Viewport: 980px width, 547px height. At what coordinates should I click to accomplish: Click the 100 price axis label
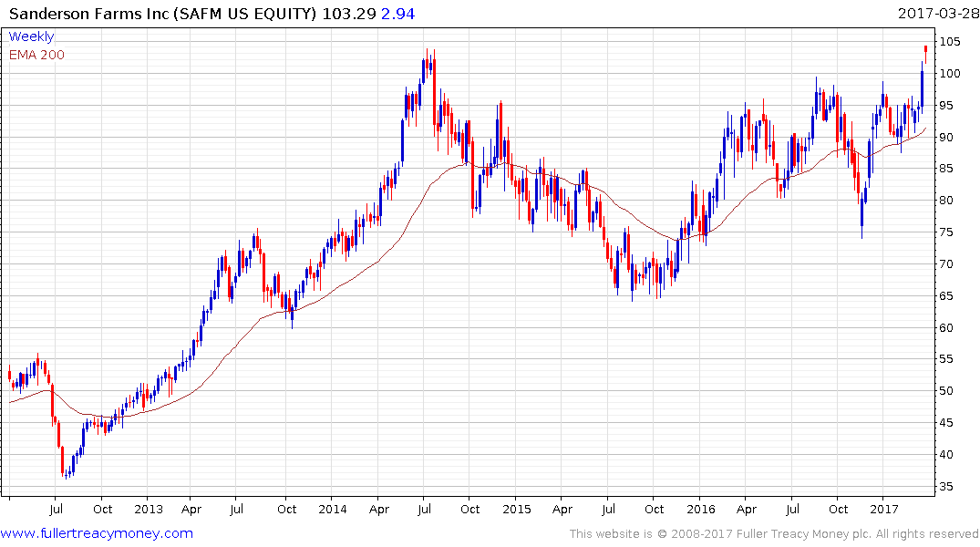click(949, 73)
